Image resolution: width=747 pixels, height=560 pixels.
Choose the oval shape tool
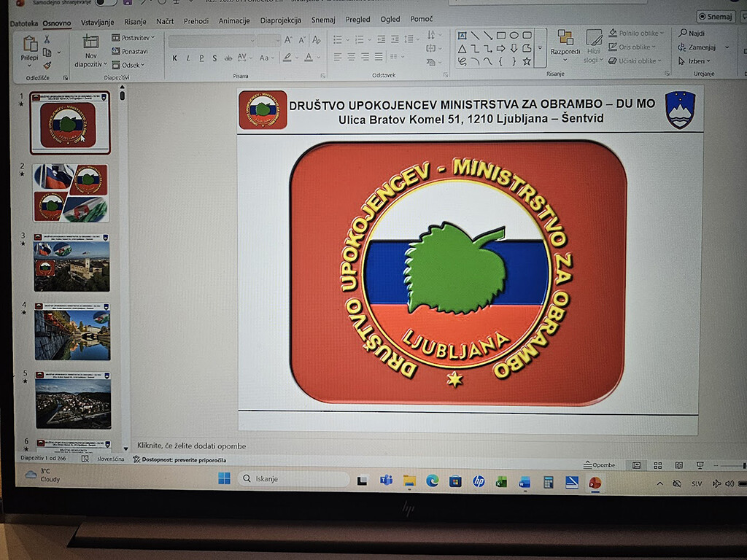514,35
